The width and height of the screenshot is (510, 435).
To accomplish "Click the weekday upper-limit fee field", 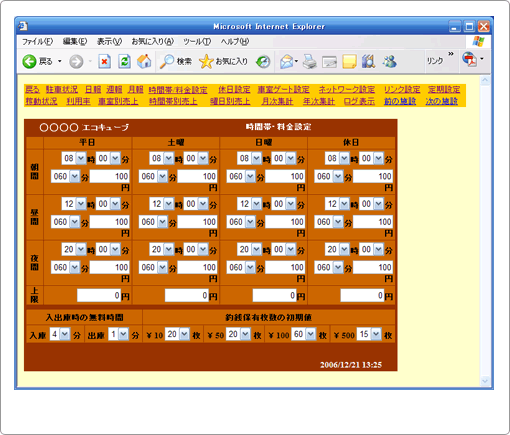I will click(99, 295).
